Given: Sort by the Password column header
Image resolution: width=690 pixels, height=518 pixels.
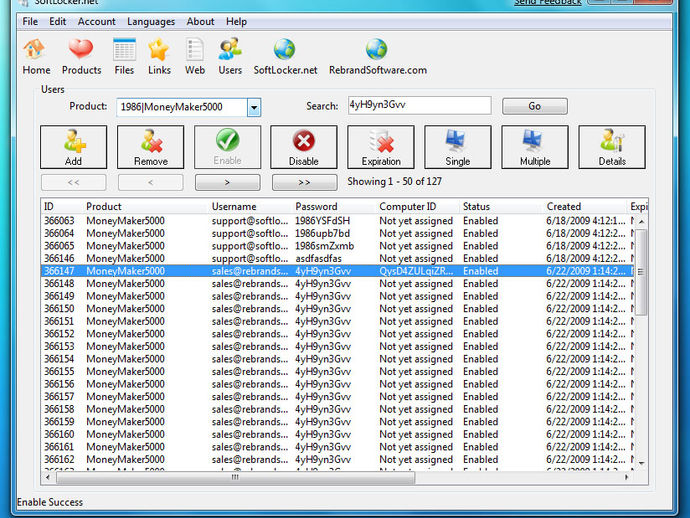Looking at the screenshot, I should pos(334,206).
